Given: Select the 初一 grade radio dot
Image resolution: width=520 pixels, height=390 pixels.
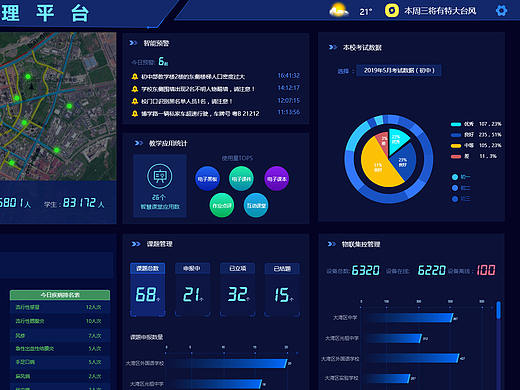Looking at the screenshot, I should pyautogui.click(x=455, y=177).
